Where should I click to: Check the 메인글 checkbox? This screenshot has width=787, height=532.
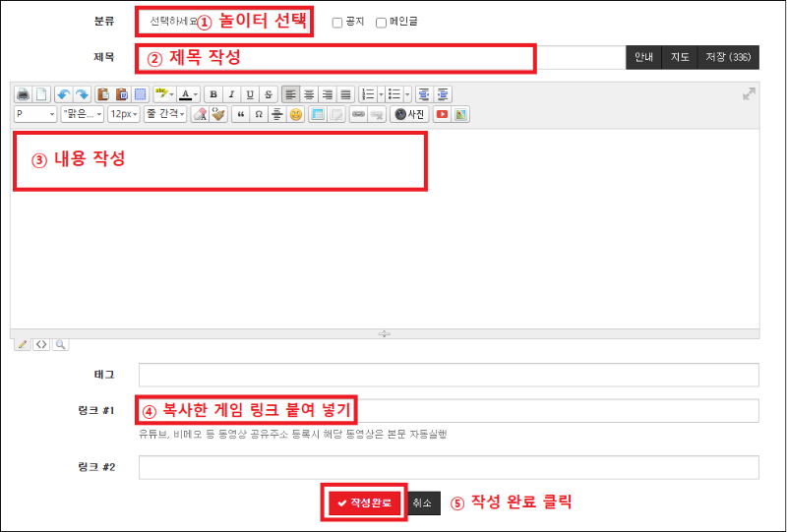coord(381,23)
